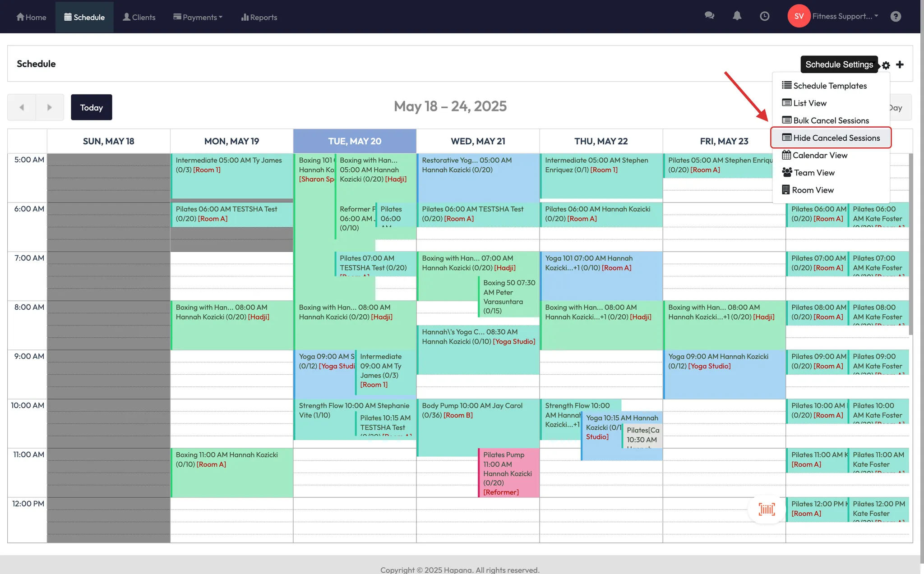Click the barcode scanner floating icon

tap(767, 509)
